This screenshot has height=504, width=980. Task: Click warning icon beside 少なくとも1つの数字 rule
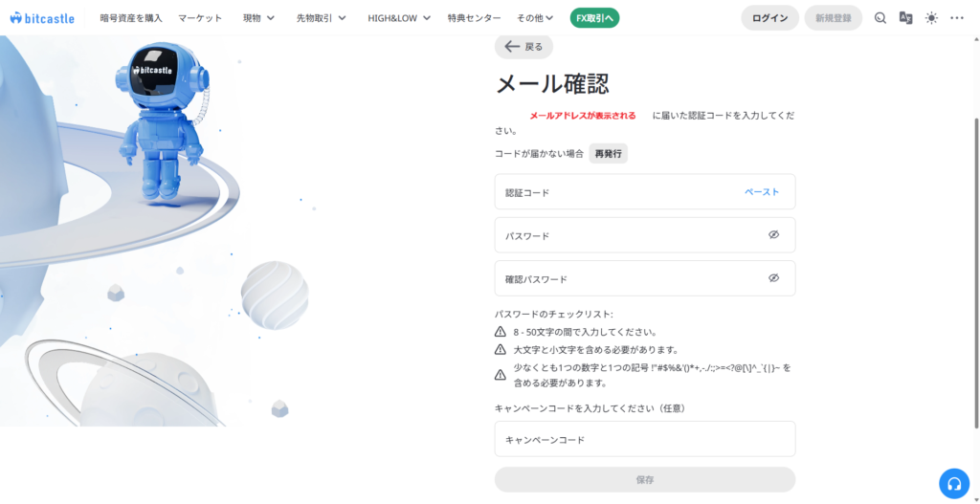tap(500, 375)
